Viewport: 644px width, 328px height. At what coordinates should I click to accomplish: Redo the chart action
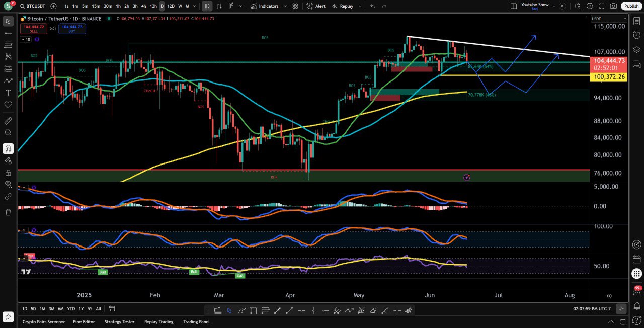click(x=385, y=6)
